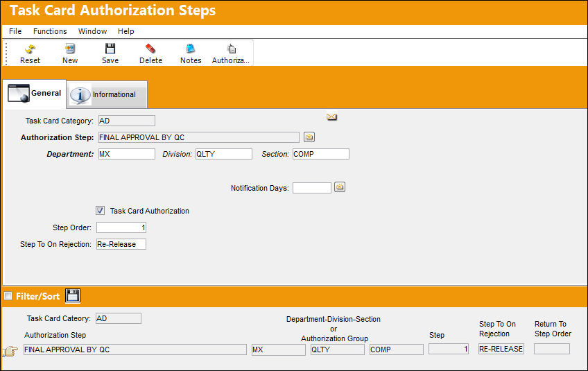588x371 pixels.
Task: Click the COMP cell in the list row
Action: (x=397, y=350)
